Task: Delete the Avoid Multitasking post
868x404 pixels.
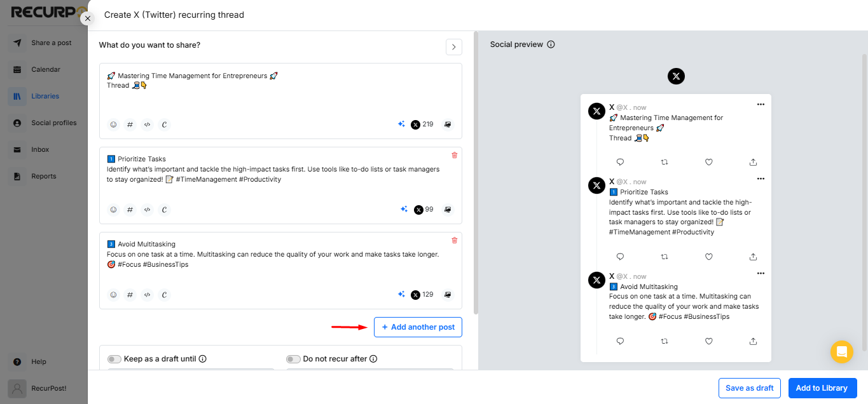Action: [454, 240]
